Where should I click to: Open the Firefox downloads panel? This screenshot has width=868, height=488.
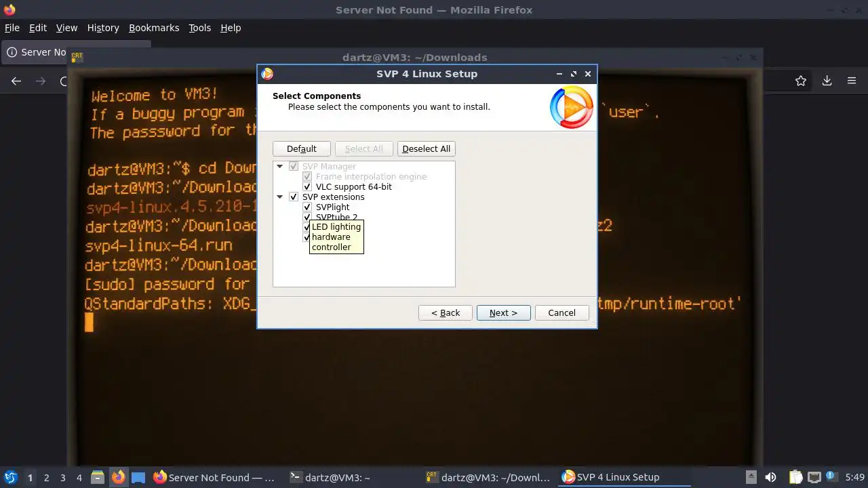(827, 81)
